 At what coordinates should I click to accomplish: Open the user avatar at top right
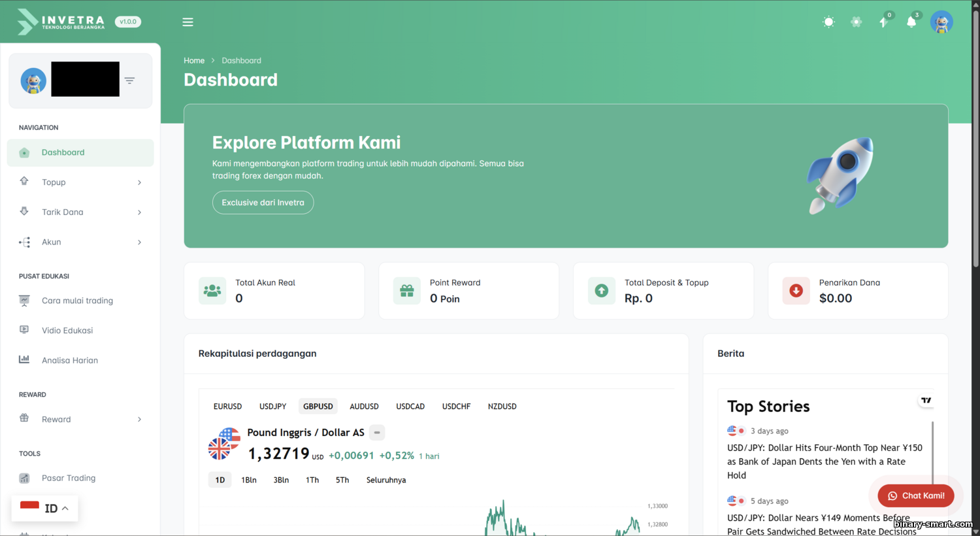tap(941, 22)
